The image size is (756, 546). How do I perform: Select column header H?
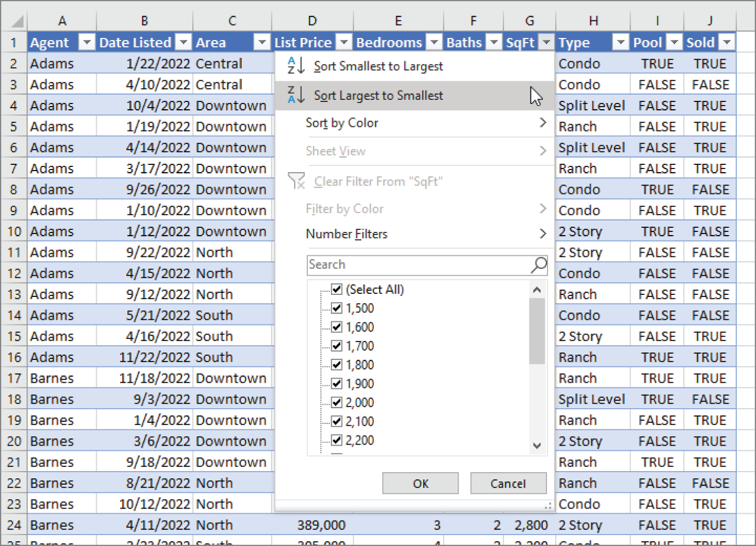[x=593, y=21]
